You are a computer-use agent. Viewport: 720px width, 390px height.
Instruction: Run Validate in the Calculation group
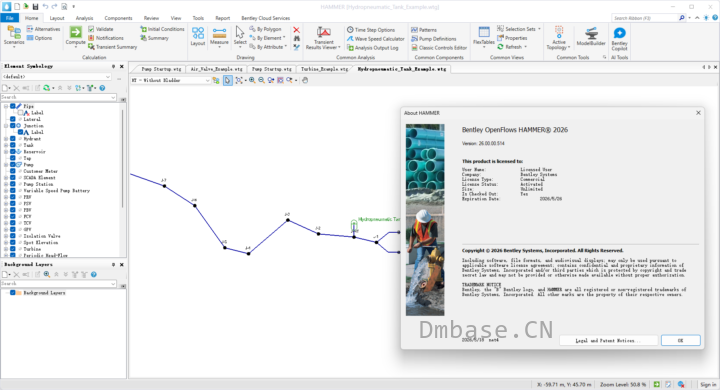click(x=101, y=29)
